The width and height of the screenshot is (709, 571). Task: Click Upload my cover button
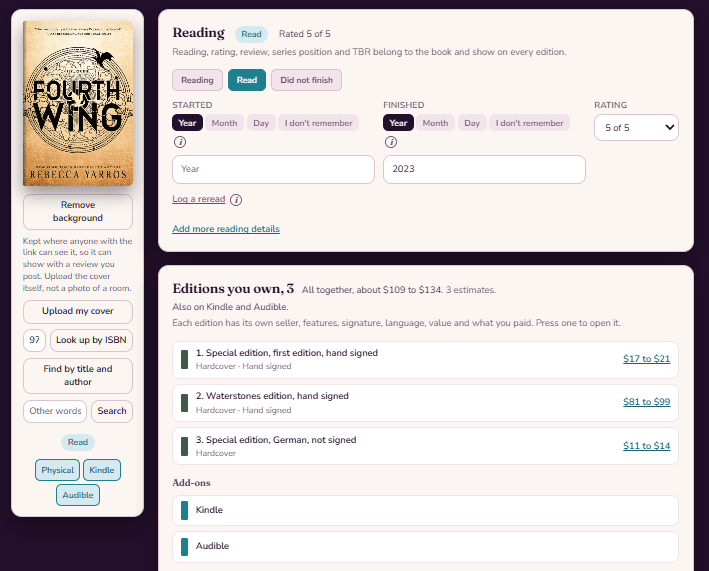tap(78, 311)
